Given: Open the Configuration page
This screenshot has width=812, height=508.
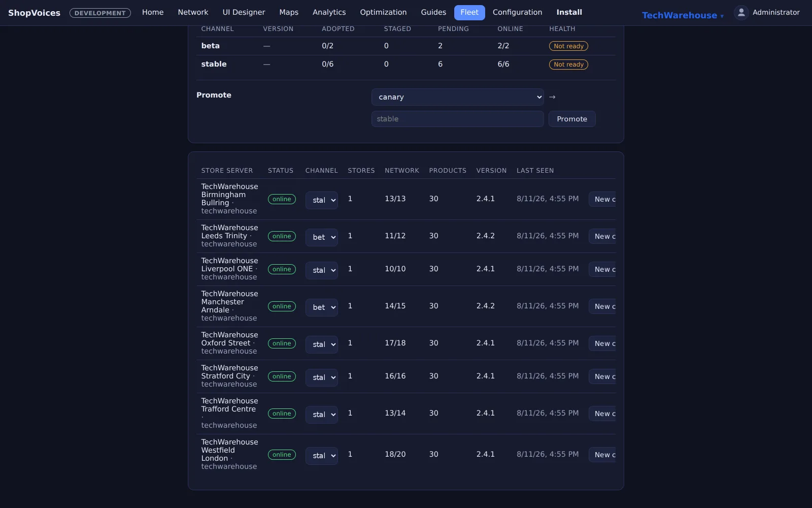Looking at the screenshot, I should [x=517, y=12].
